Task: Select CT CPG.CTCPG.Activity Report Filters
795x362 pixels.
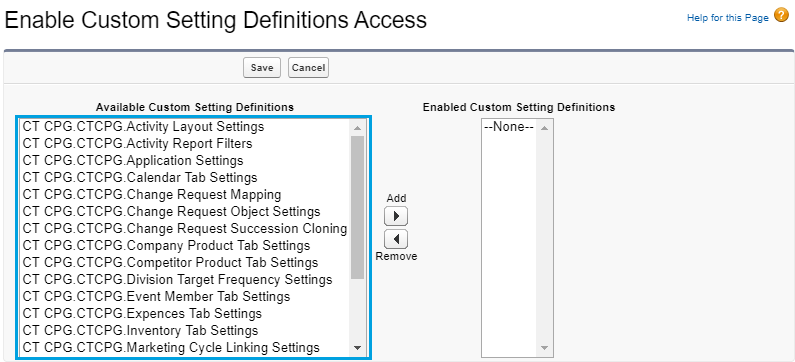Action: pyautogui.click(x=185, y=143)
